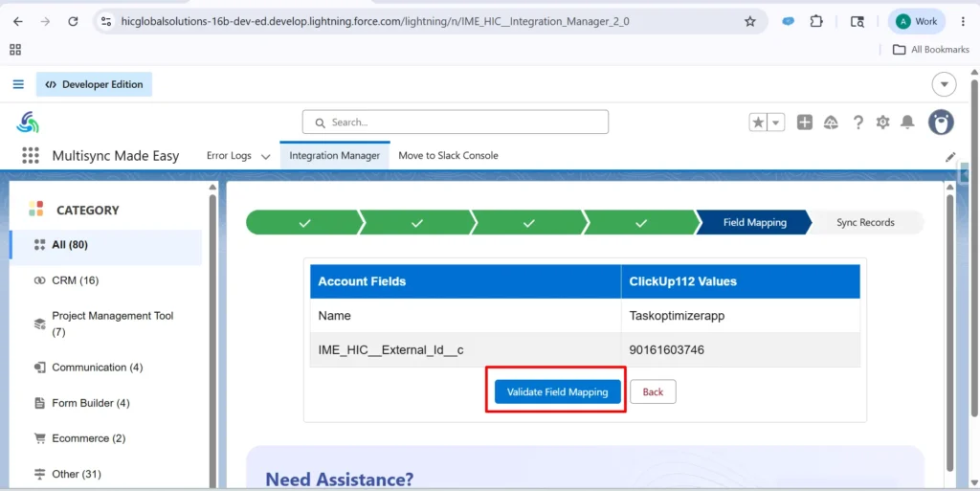Open the user profile avatar
The height and width of the screenshot is (491, 980).
(941, 123)
